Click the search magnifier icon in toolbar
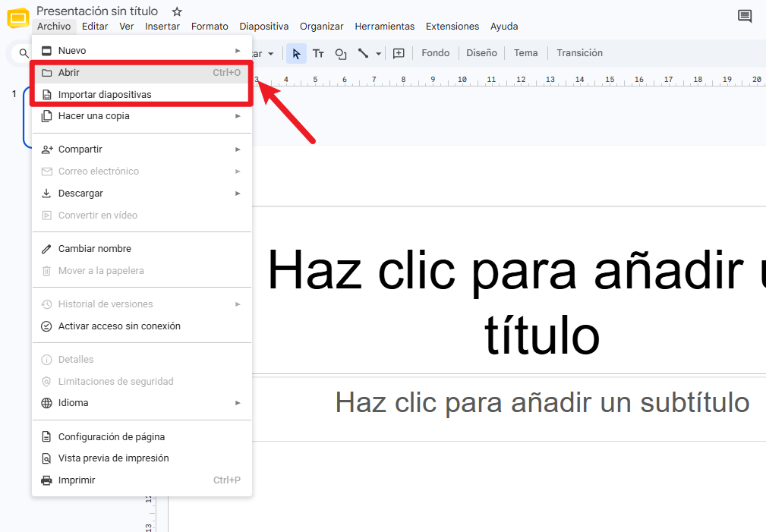 (x=24, y=53)
